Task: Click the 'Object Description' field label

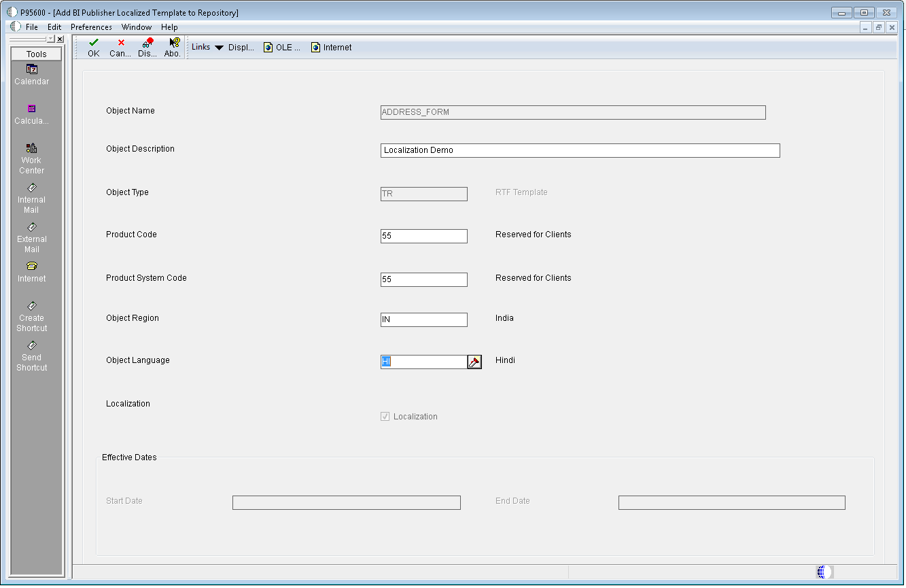Action: coord(140,149)
